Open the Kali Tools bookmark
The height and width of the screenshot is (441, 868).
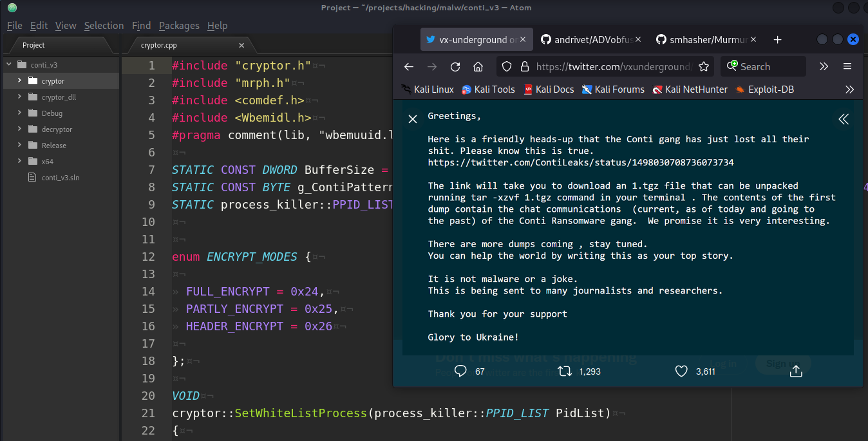pyautogui.click(x=489, y=89)
